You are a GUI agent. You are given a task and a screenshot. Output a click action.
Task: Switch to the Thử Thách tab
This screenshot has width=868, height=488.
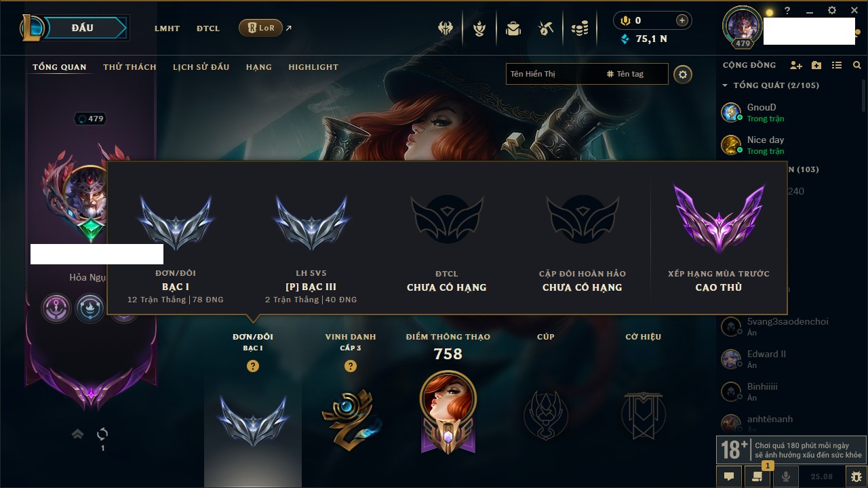(130, 67)
